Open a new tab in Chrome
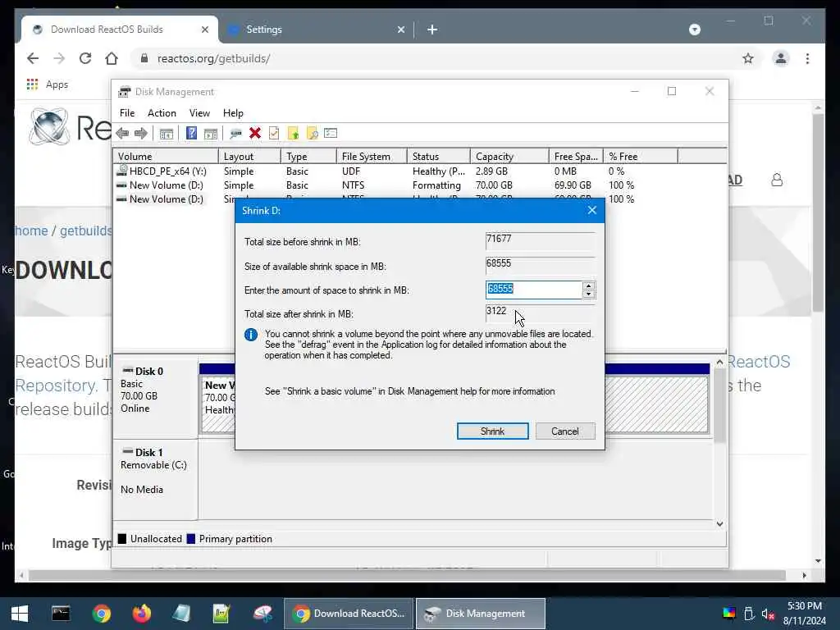Image resolution: width=840 pixels, height=630 pixels. [x=432, y=30]
